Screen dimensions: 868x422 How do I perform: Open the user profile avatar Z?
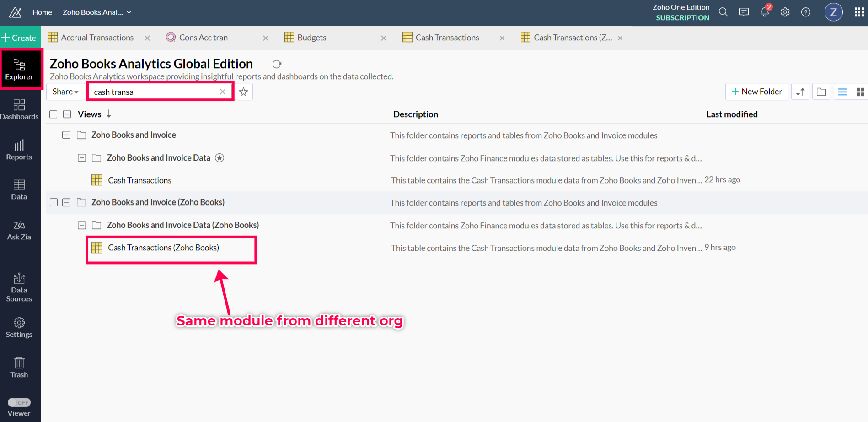point(833,12)
